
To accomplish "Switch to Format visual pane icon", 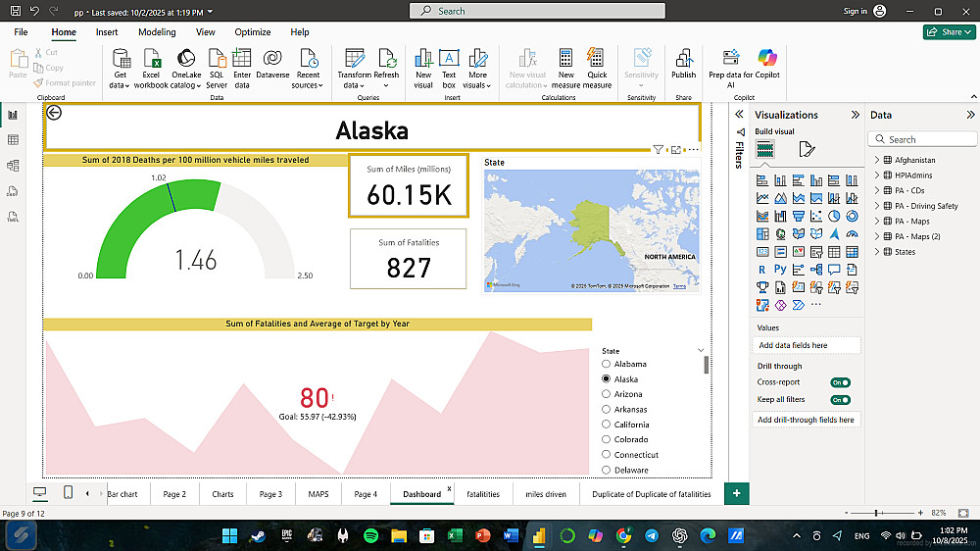I will tap(807, 149).
